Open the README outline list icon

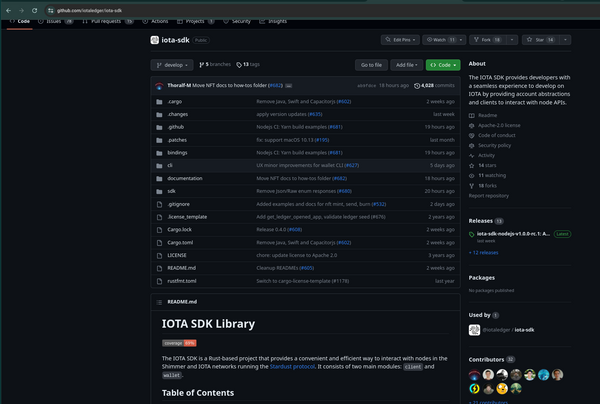click(159, 302)
